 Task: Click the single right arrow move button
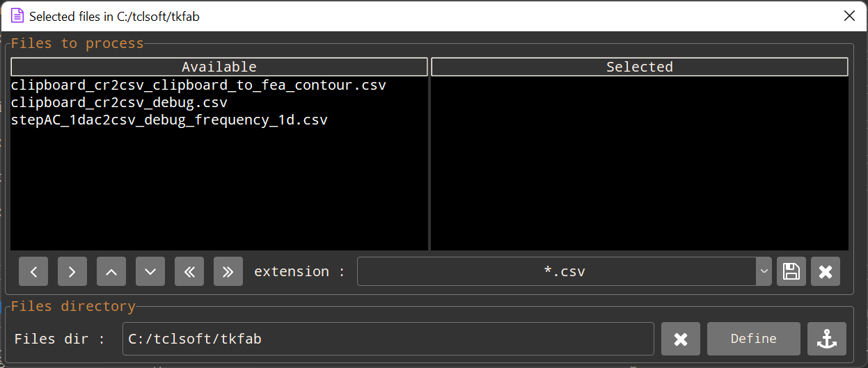[x=72, y=271]
